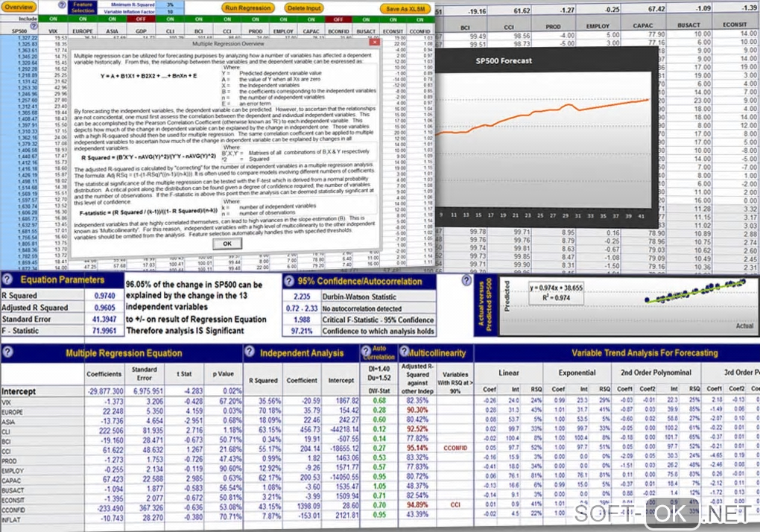The width and height of the screenshot is (760, 532).
Task: Open help icon next to Overview button
Action: [62, 5]
